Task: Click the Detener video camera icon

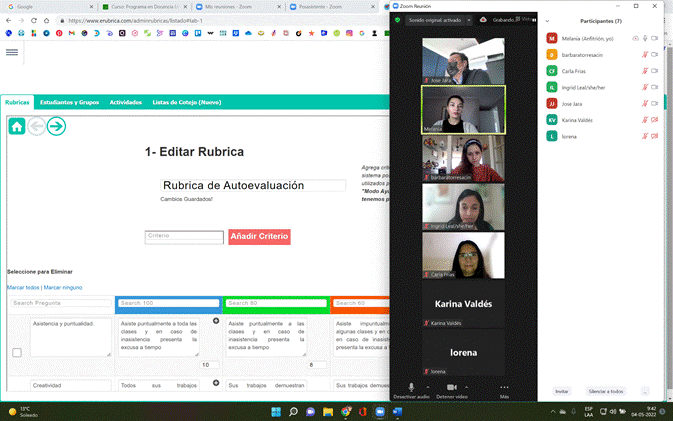Action: [451, 386]
